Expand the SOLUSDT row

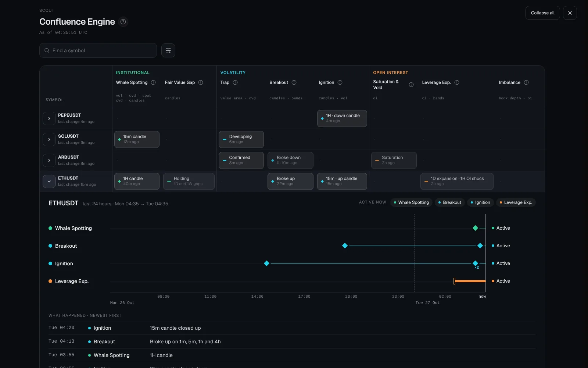click(x=49, y=139)
